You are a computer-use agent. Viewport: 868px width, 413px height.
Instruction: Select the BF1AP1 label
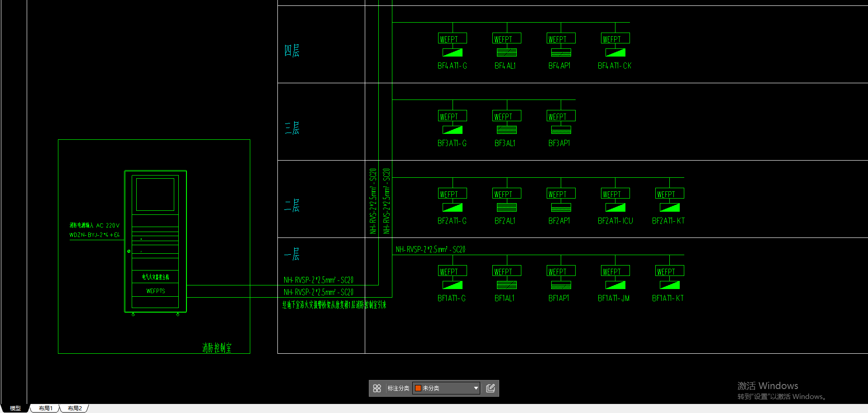559,298
